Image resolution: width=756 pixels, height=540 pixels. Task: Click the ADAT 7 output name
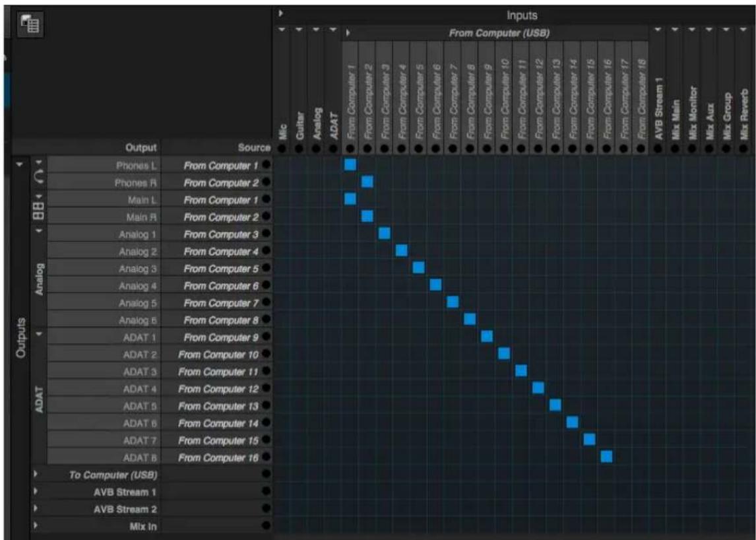(141, 440)
